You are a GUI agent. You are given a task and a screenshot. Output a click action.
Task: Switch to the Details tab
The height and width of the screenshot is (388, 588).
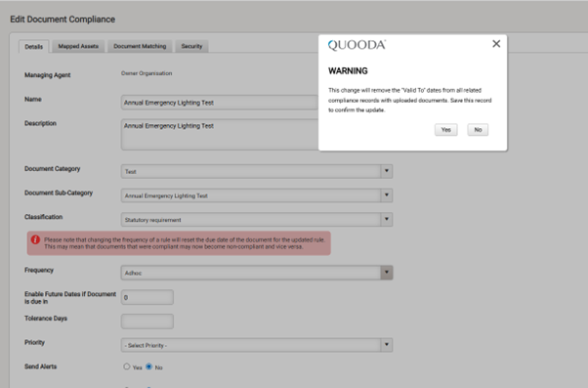[34, 47]
